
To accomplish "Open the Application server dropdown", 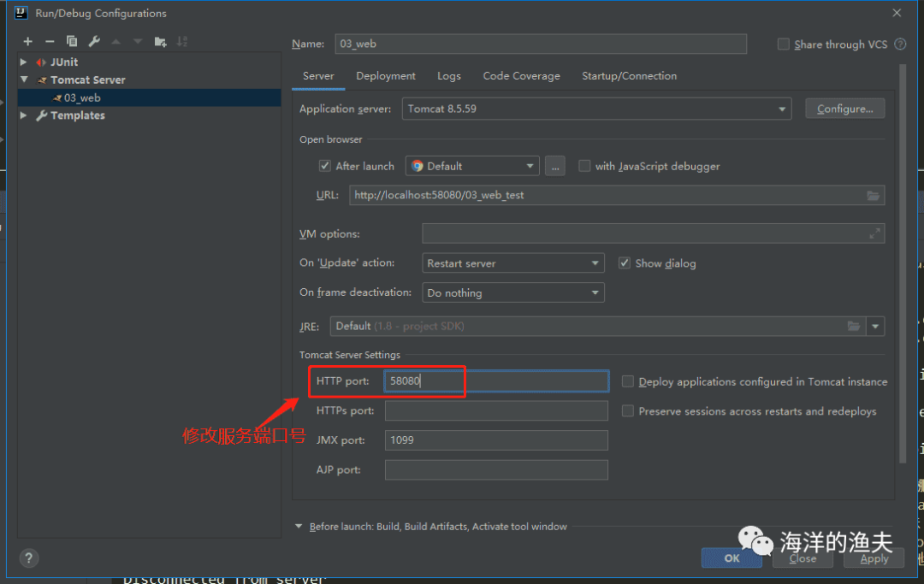I will tap(596, 109).
